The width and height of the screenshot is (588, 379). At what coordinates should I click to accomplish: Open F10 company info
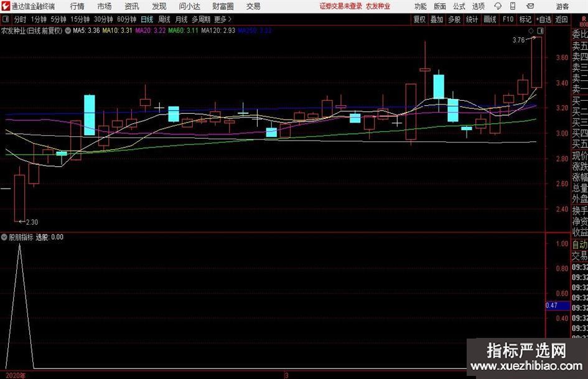(x=508, y=19)
